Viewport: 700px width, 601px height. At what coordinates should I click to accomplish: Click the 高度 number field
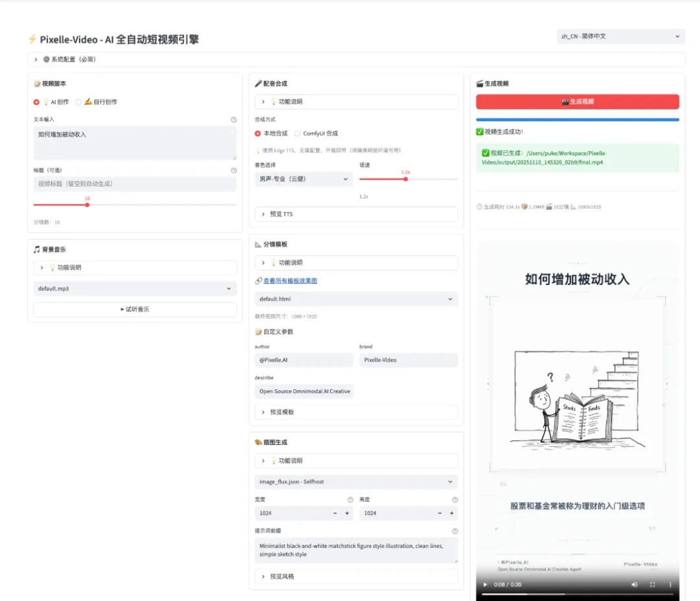point(397,513)
